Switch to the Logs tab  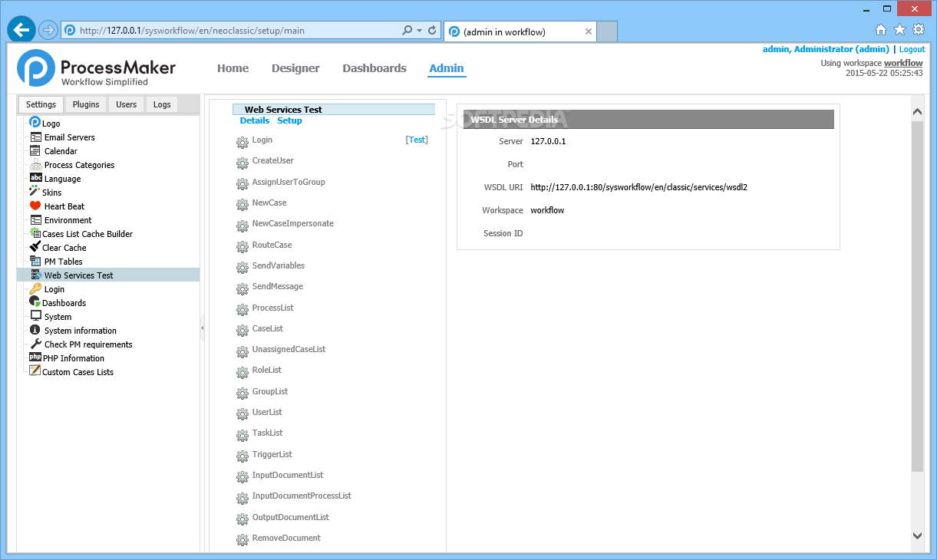pyautogui.click(x=162, y=104)
